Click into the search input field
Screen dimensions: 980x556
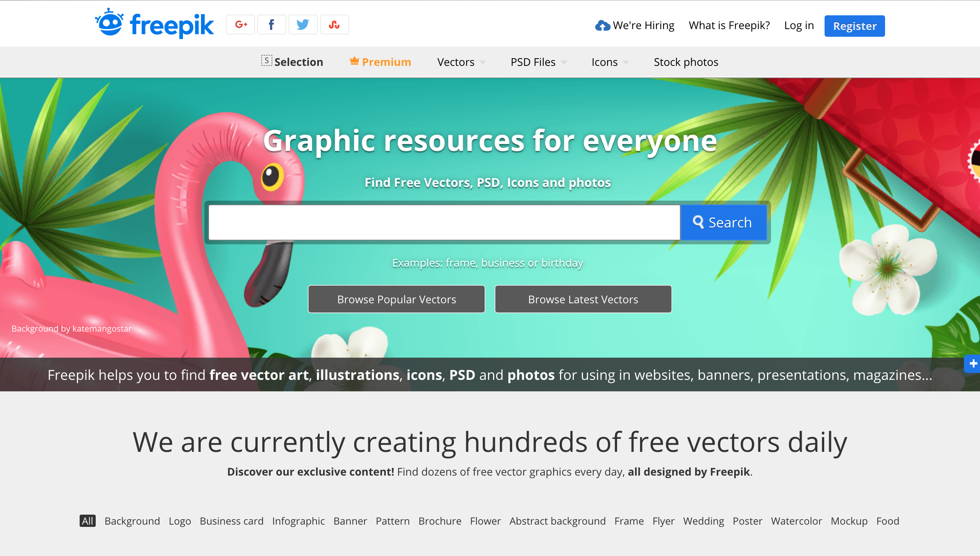point(444,222)
